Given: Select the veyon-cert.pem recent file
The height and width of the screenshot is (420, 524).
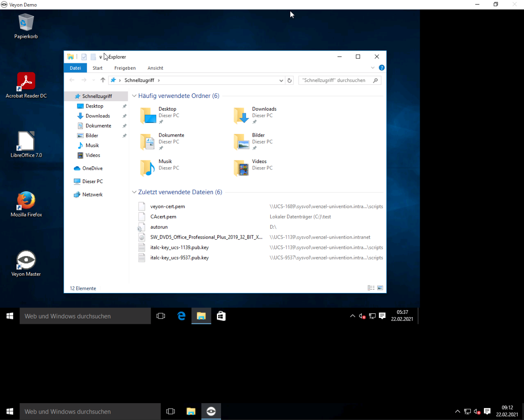Looking at the screenshot, I should (x=168, y=206).
